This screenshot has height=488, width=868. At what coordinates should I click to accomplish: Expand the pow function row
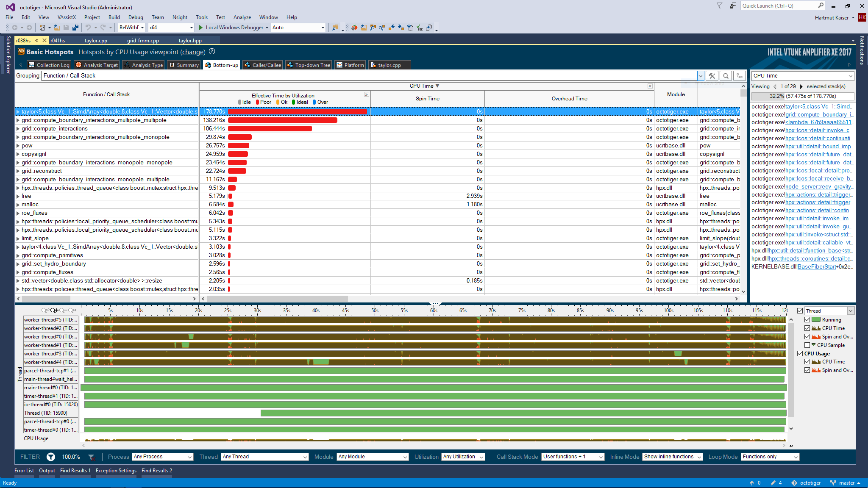(x=18, y=146)
